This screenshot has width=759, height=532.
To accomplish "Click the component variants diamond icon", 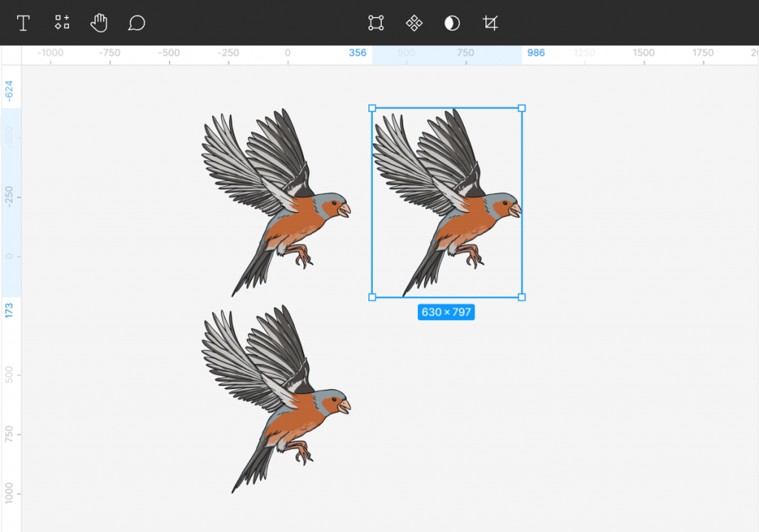I will coord(414,23).
